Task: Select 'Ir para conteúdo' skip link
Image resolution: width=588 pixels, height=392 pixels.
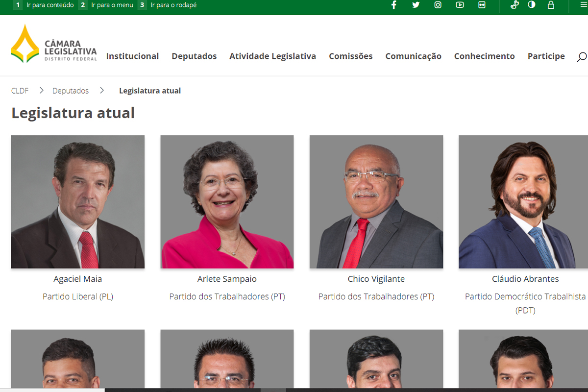Action: tap(50, 5)
